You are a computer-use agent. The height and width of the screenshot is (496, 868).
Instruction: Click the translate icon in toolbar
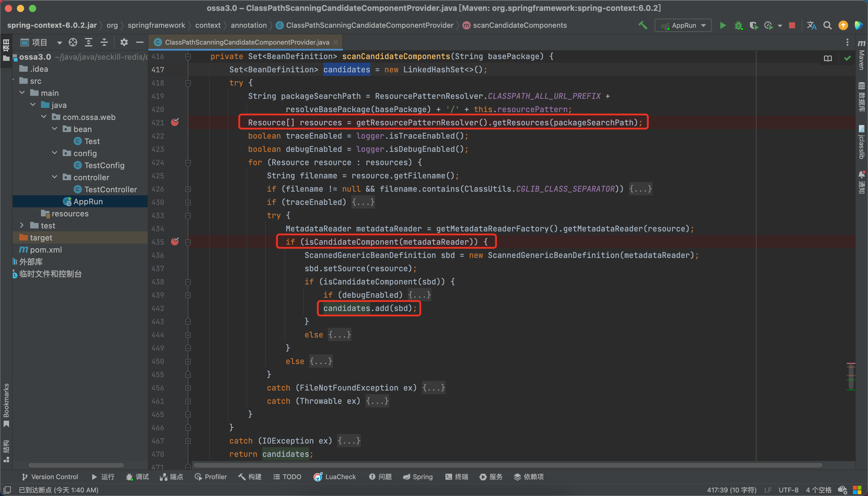point(811,26)
